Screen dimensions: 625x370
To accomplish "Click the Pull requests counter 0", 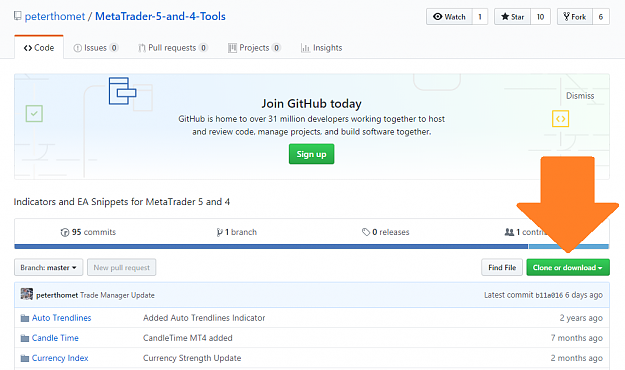I will click(203, 48).
